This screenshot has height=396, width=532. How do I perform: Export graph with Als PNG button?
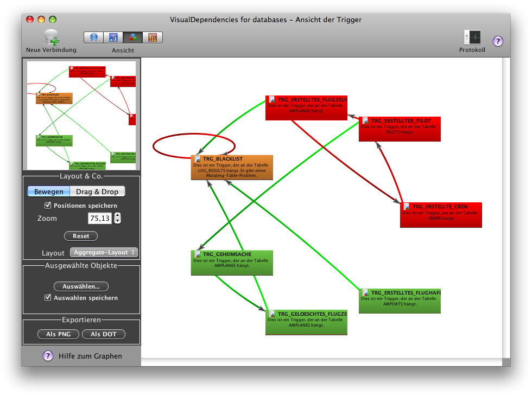(58, 334)
